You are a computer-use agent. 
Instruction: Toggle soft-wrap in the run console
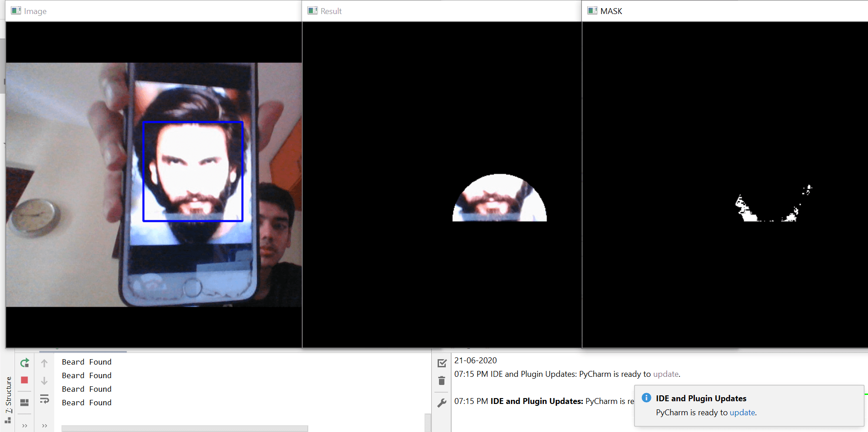(44, 399)
